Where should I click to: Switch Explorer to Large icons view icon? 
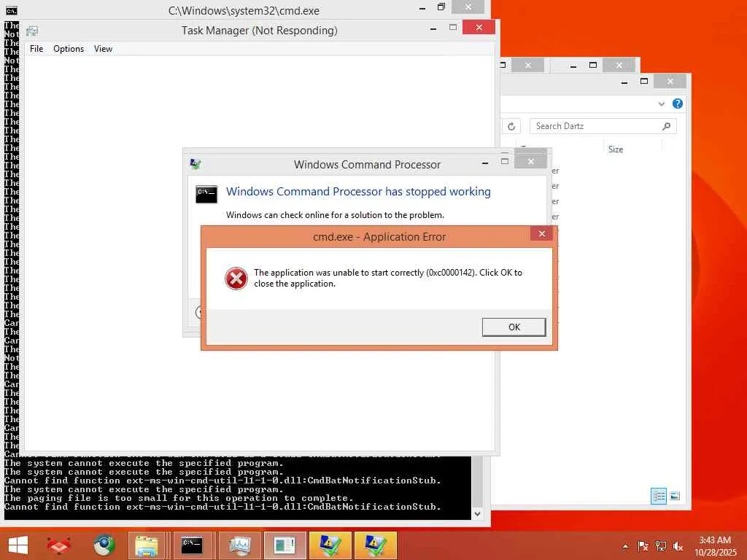[x=675, y=496]
